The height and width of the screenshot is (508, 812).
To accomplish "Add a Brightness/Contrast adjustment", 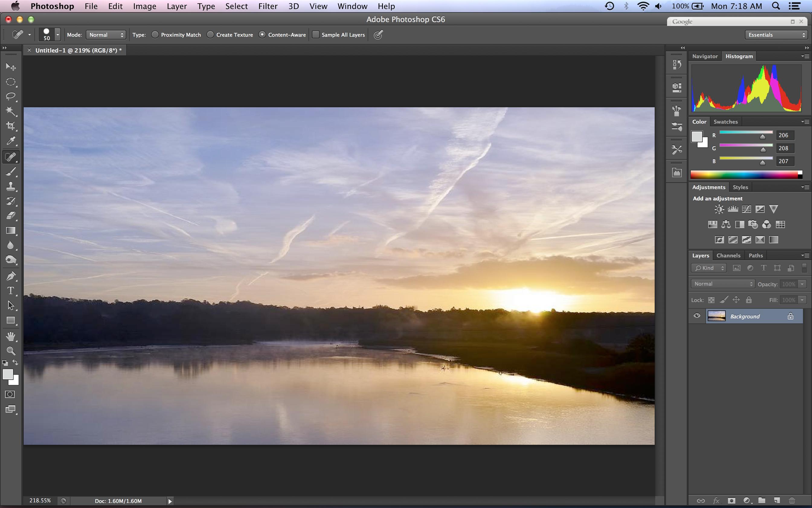I will tap(719, 209).
